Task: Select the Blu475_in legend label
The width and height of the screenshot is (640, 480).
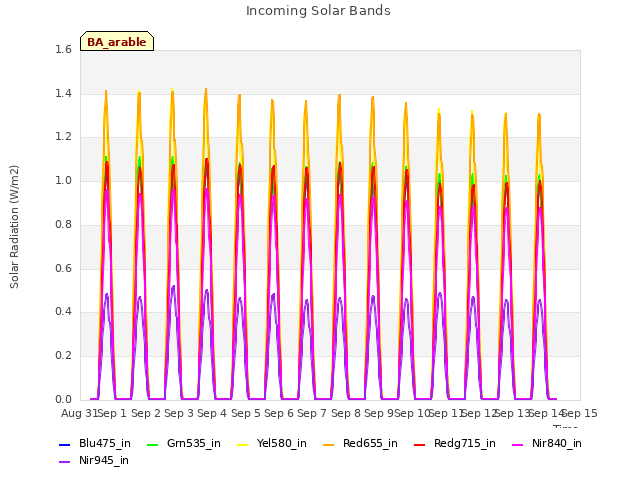Action: pyautogui.click(x=105, y=444)
